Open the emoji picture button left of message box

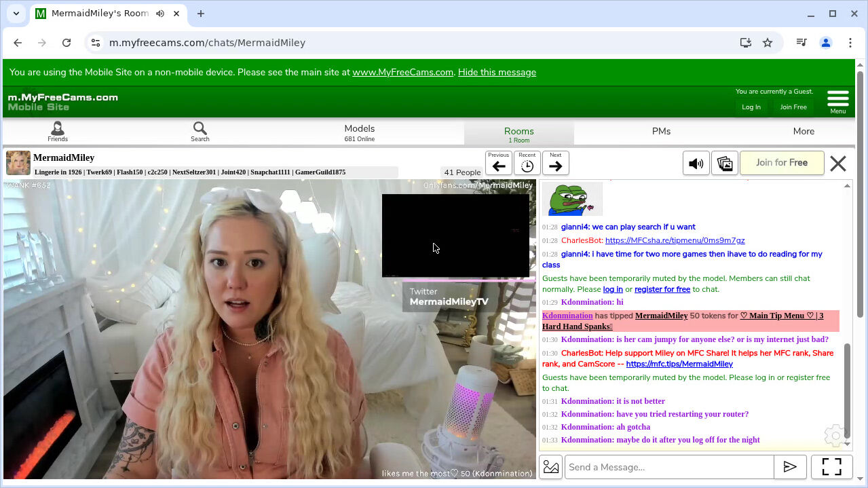pos(551,467)
